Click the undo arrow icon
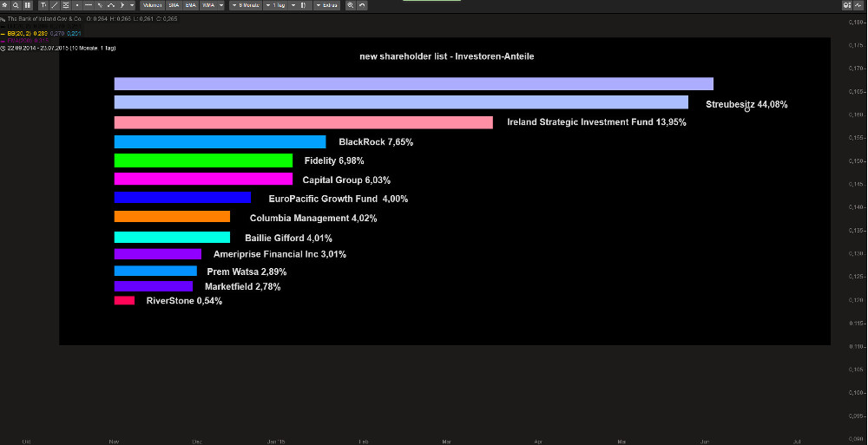The width and height of the screenshot is (868, 445). click(x=361, y=5)
